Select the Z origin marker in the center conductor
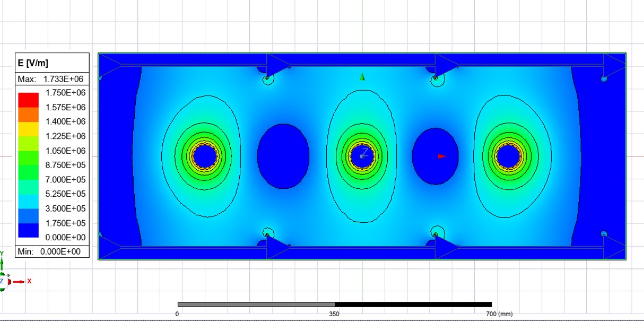 (364, 154)
